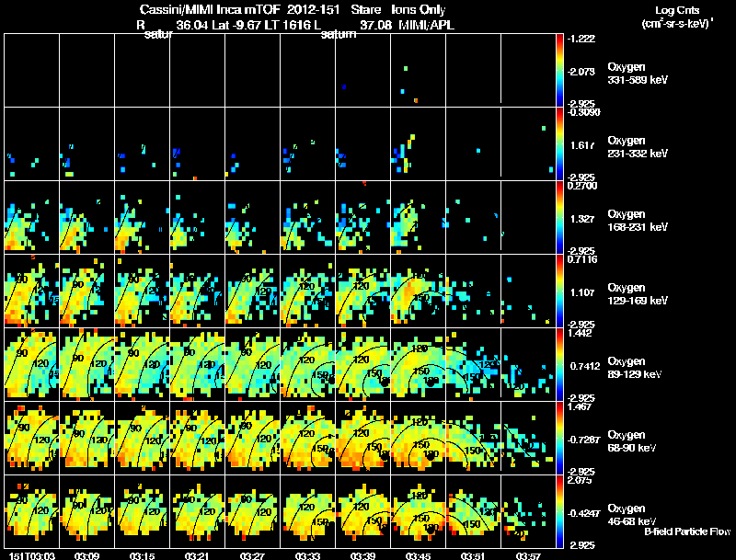Viewport: 736px width, 560px height.
Task: Click the L value '37.08'
Action: point(375,25)
